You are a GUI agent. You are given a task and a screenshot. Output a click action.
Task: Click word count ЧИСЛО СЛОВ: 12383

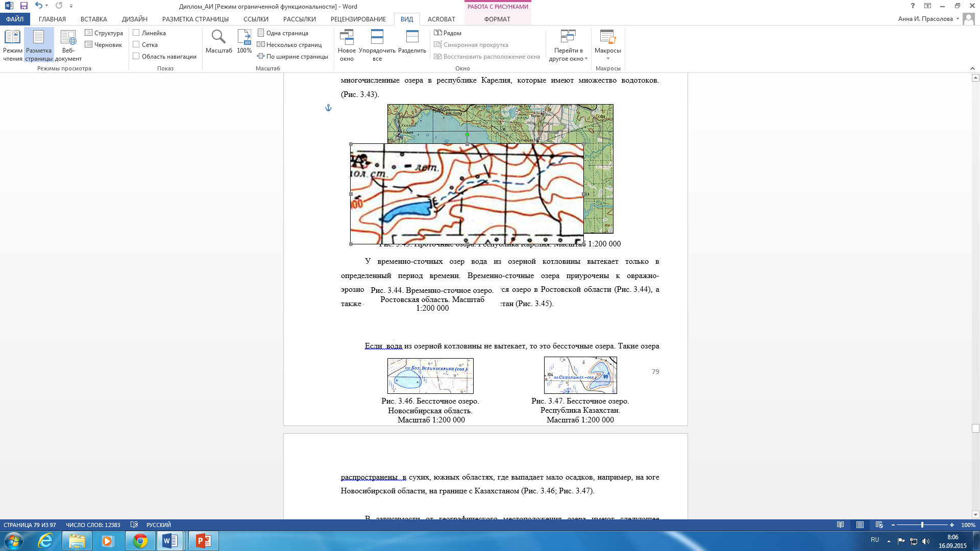[93, 525]
